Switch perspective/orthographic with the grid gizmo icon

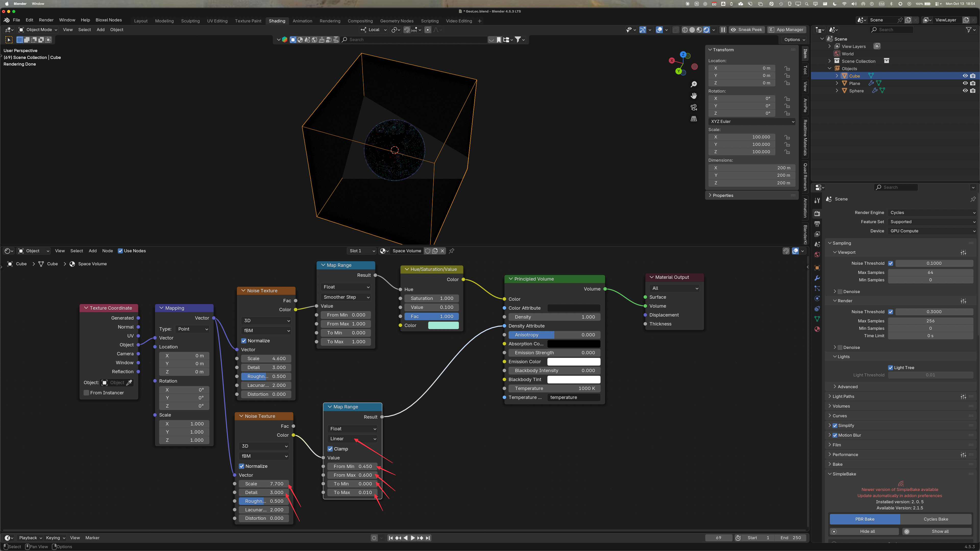[x=694, y=119]
